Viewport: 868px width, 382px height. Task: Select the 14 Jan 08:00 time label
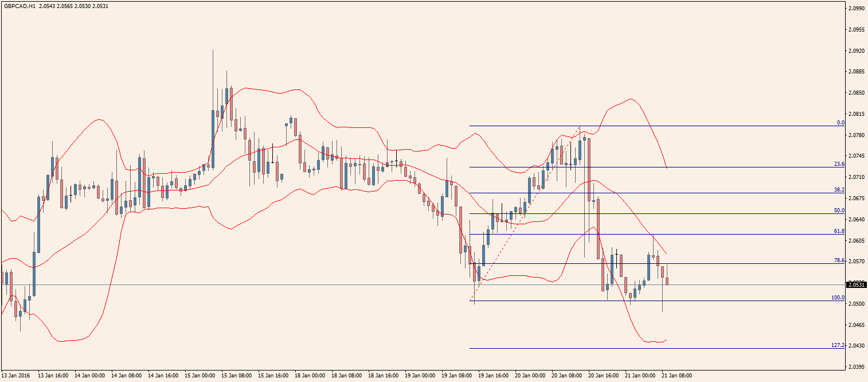(x=126, y=376)
